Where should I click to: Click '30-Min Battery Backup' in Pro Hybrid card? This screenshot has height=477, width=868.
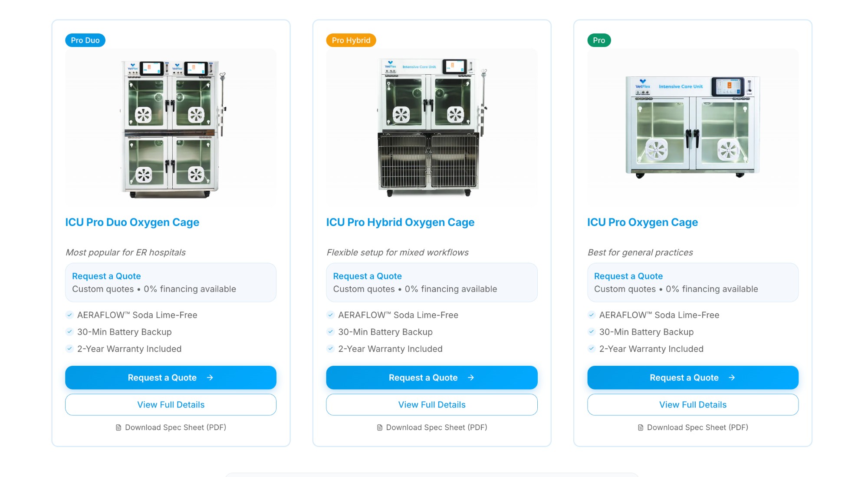[x=385, y=332]
